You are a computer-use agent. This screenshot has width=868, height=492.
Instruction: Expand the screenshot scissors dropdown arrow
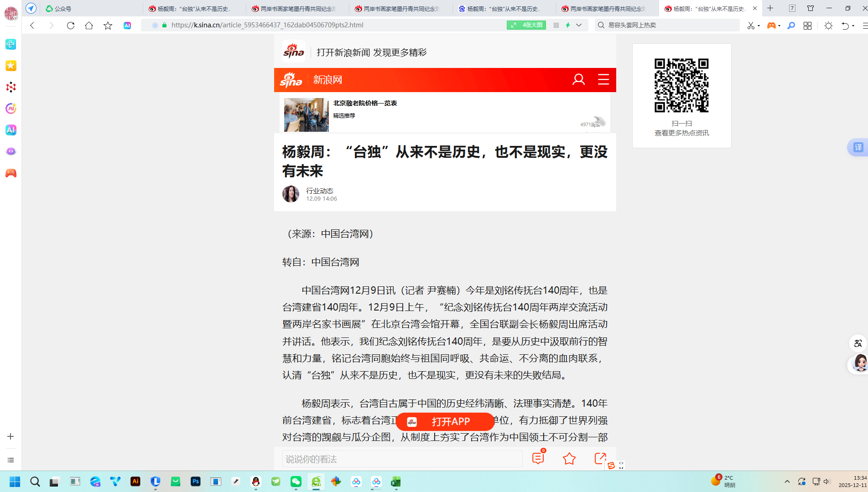point(759,26)
